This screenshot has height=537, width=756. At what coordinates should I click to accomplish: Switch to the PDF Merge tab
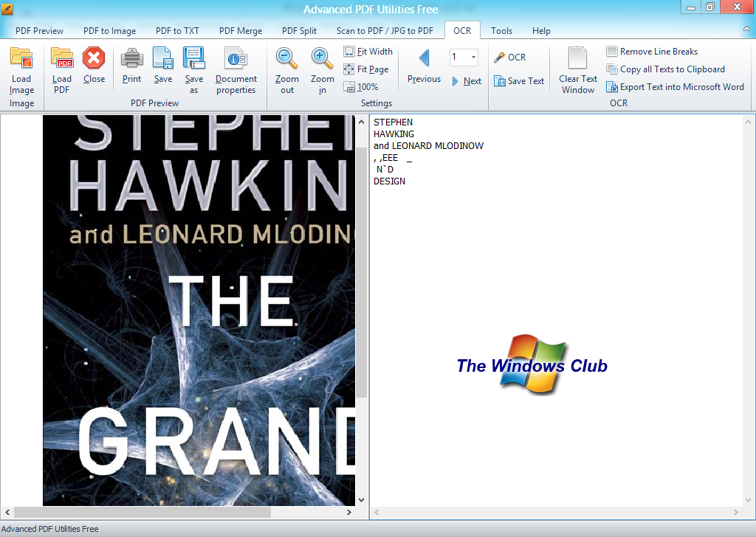[x=241, y=31]
